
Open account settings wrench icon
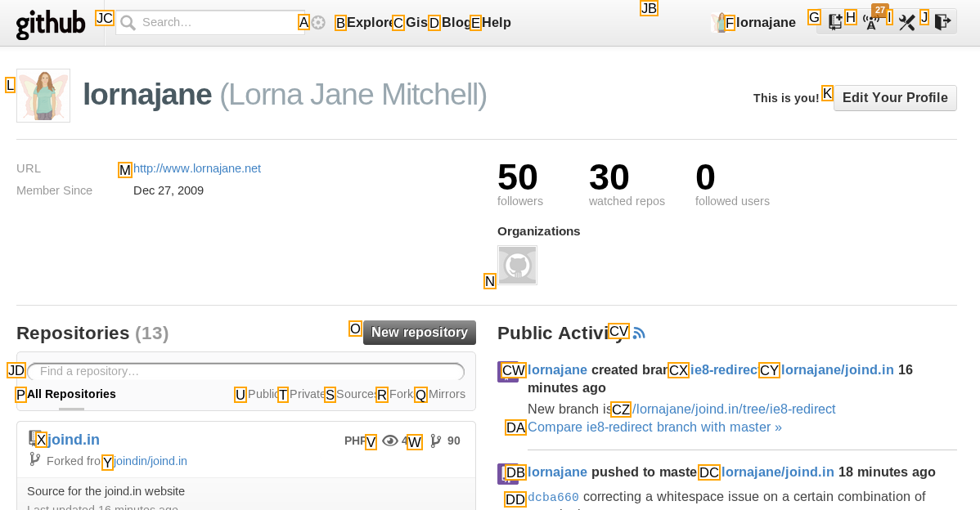tap(907, 22)
